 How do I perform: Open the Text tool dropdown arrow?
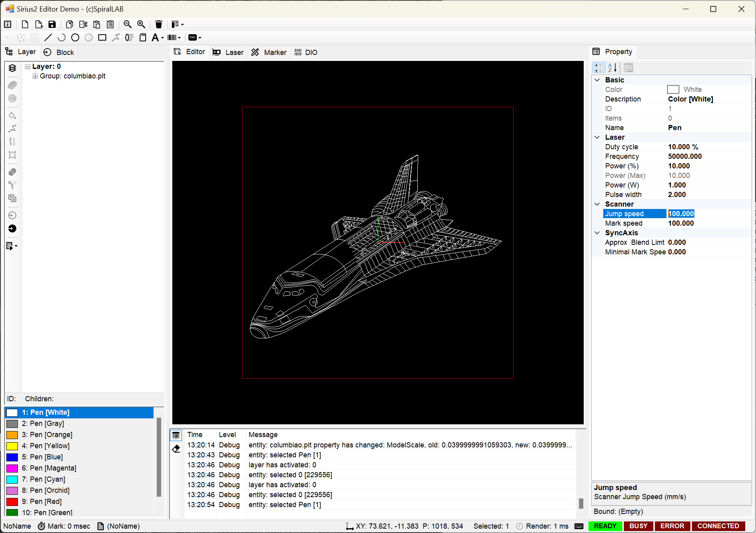162,38
